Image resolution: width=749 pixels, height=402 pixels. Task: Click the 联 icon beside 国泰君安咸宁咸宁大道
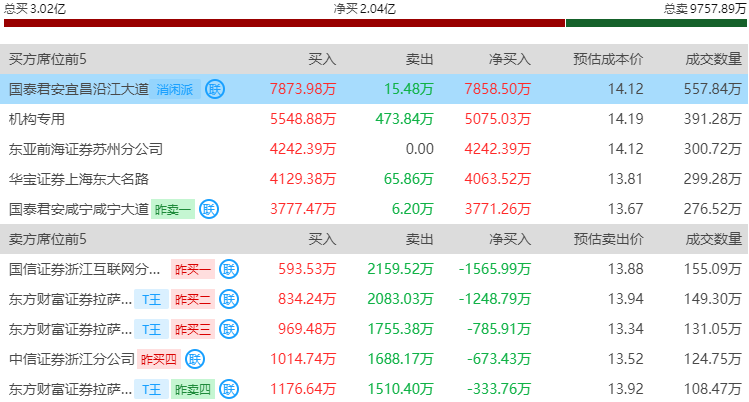click(x=209, y=209)
